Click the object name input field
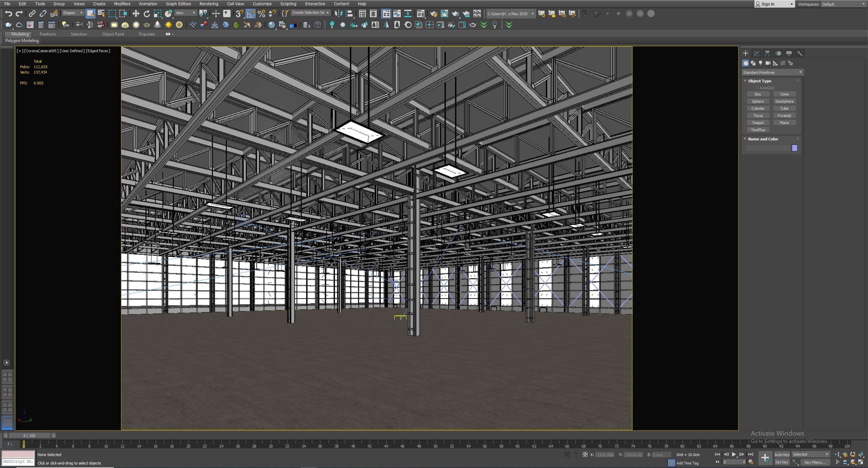Viewport: 868px width, 468px height. (768, 148)
